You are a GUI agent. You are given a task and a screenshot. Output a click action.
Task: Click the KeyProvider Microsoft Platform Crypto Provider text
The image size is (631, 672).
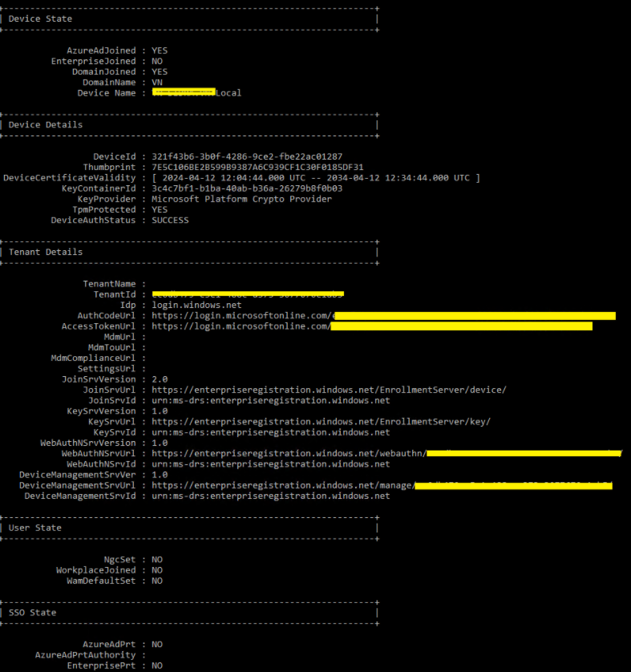pyautogui.click(x=241, y=200)
